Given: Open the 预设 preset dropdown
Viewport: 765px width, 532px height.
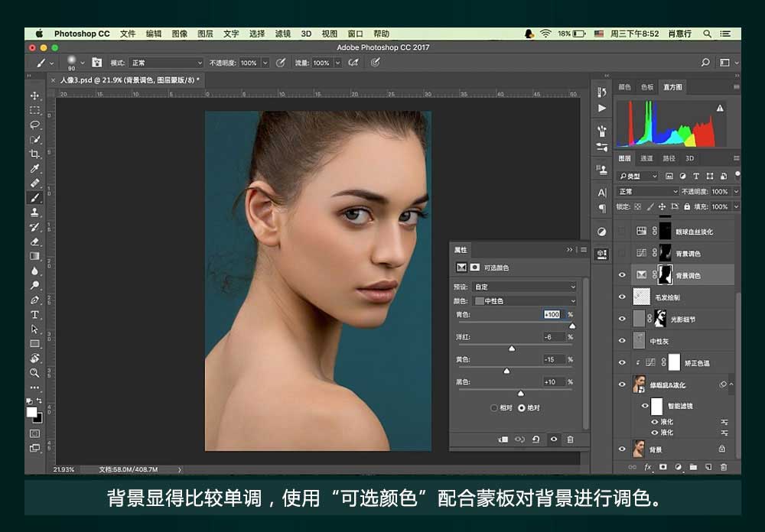Looking at the screenshot, I should (526, 287).
